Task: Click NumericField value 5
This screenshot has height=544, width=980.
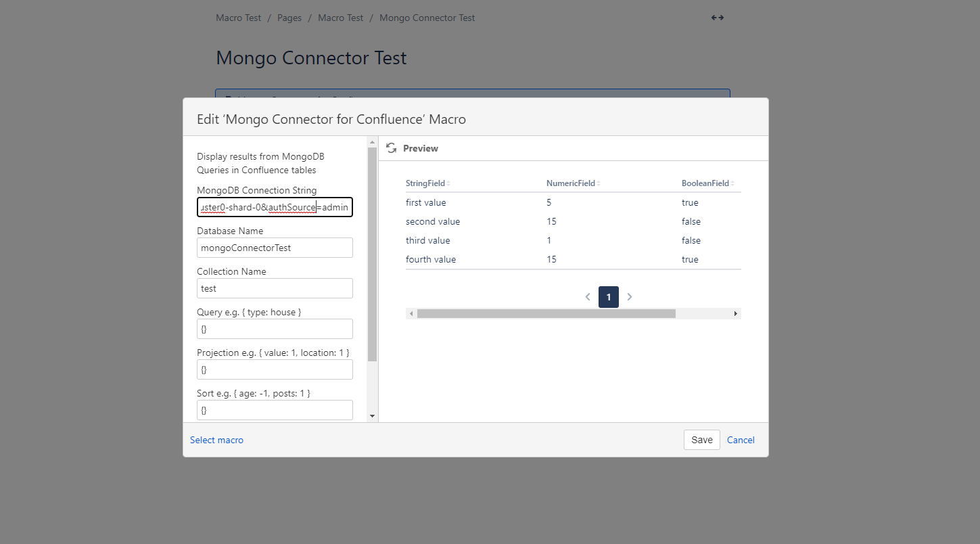Action: [549, 202]
